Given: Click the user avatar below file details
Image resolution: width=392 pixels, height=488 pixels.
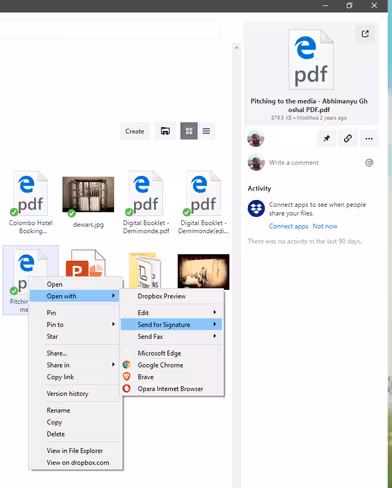Looking at the screenshot, I should 256,139.
